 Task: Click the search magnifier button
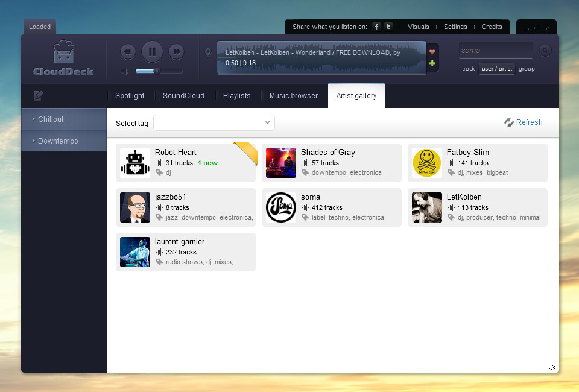[x=545, y=50]
